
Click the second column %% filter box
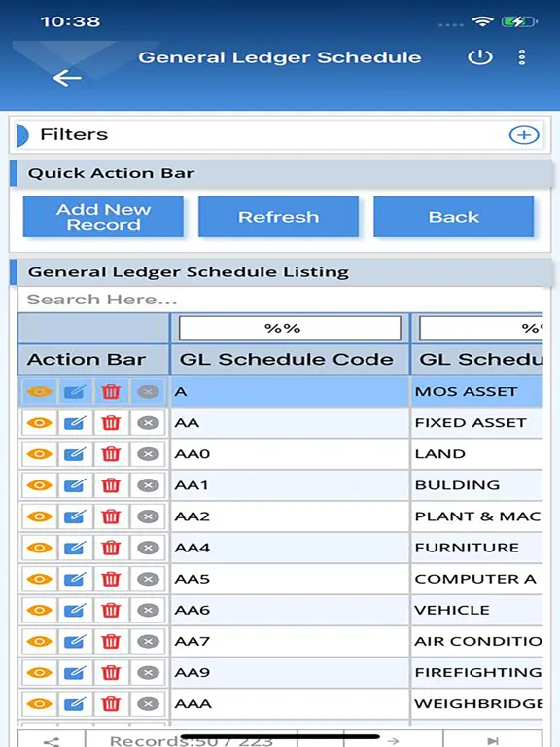click(481, 328)
